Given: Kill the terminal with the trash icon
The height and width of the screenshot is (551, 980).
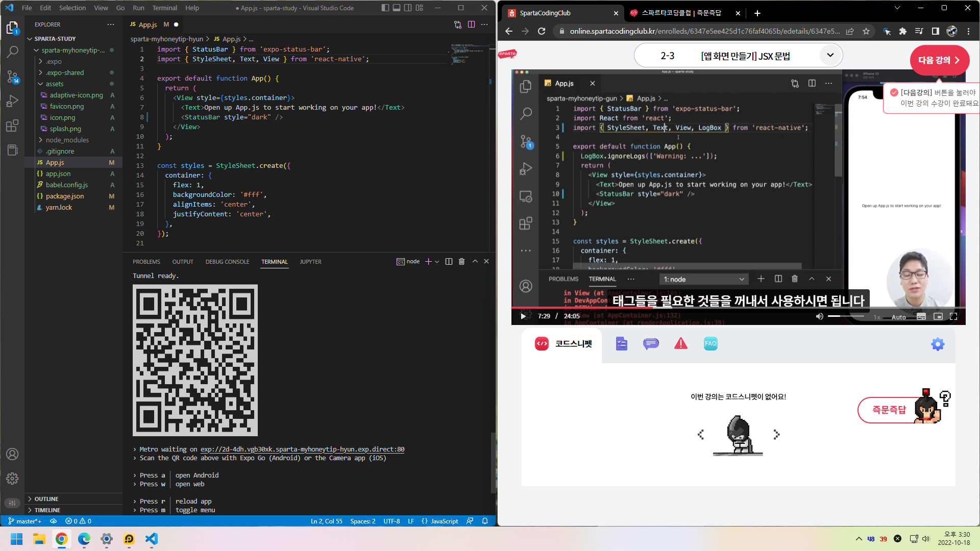Looking at the screenshot, I should (x=461, y=262).
